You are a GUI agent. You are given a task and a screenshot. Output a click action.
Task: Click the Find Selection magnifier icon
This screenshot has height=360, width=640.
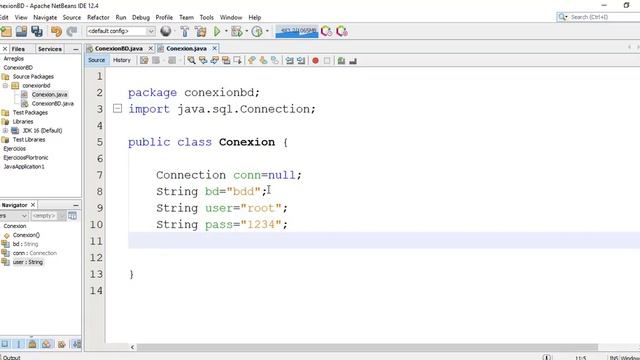191,60
